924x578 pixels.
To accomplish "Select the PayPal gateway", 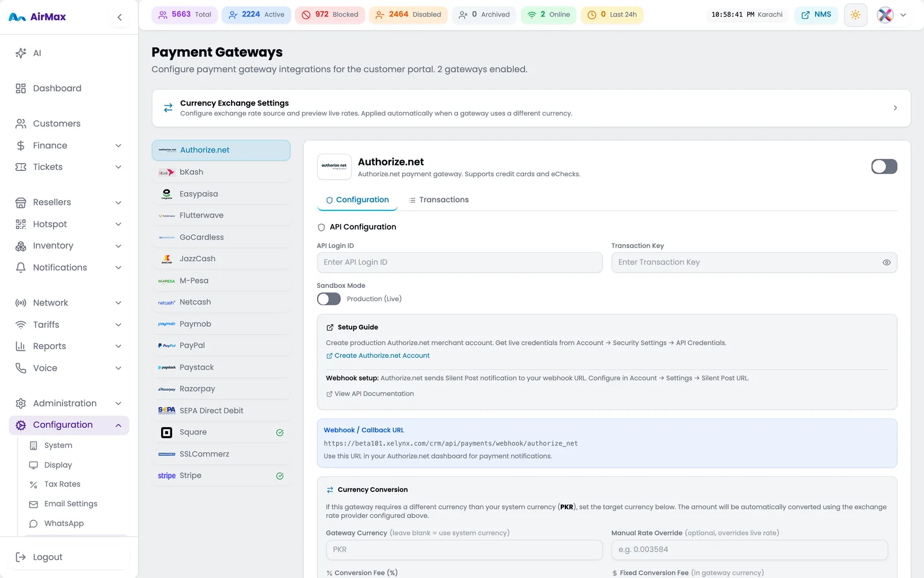I will click(221, 346).
